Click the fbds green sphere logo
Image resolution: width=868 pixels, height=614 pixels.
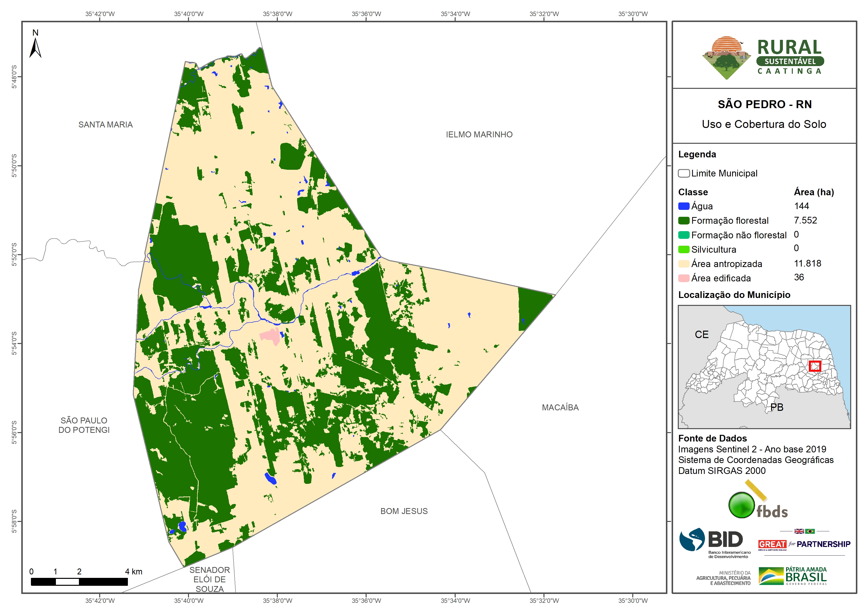click(x=741, y=505)
